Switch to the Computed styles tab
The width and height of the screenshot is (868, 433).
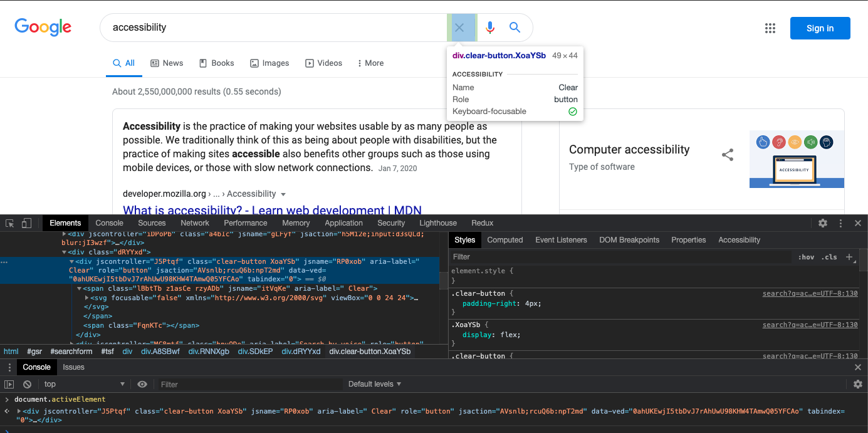505,240
